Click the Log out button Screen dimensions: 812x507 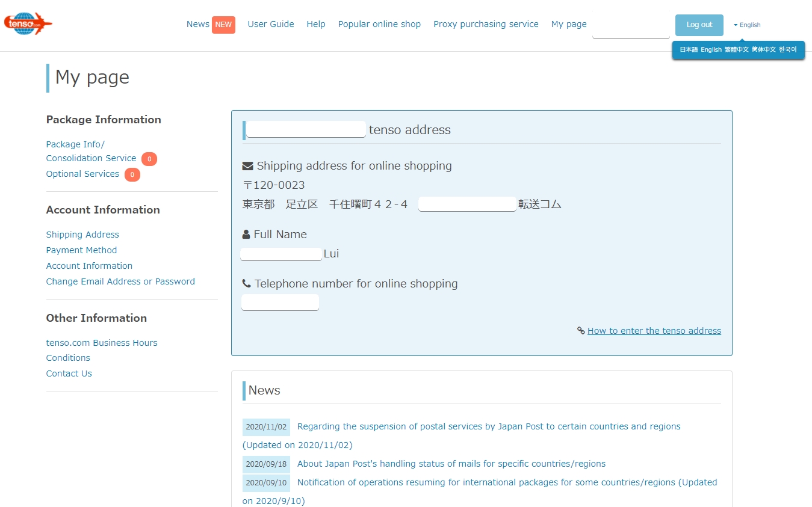[x=699, y=25]
